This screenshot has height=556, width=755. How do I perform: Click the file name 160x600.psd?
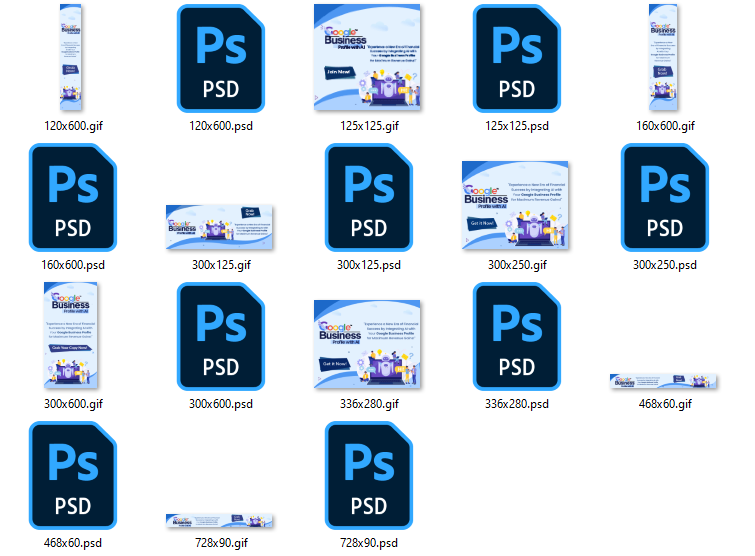[x=73, y=265]
